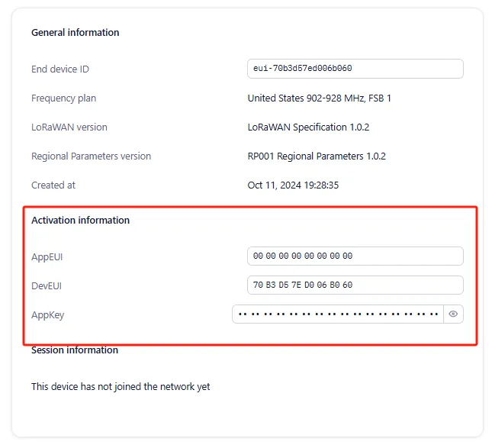Screen dimensions: 492x448
Task: Click the Regional Parameters version label
Action: (92, 156)
